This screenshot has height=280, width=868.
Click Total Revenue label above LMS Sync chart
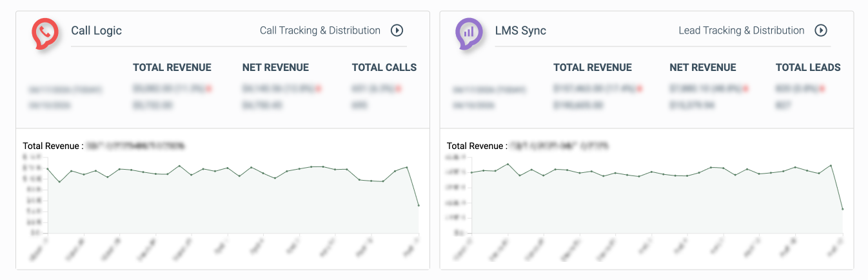(x=477, y=146)
